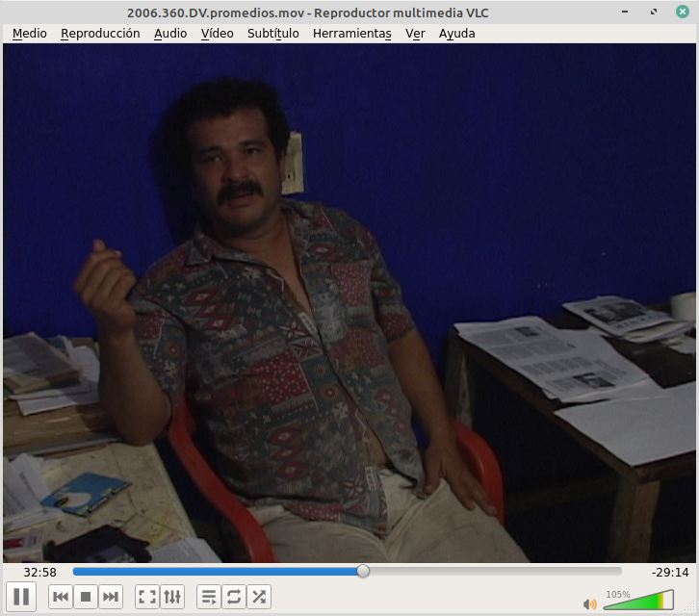The height and width of the screenshot is (616, 699).
Task: Minimize the VLC window
Action: point(625,12)
